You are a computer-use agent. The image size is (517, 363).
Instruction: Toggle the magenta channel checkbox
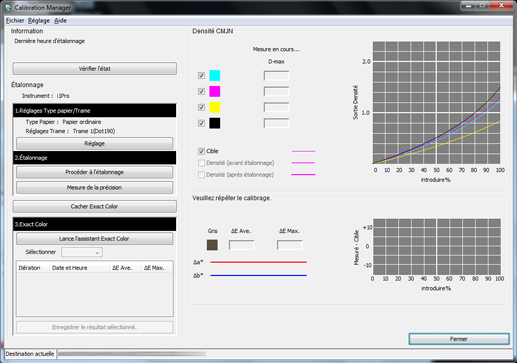(x=201, y=91)
